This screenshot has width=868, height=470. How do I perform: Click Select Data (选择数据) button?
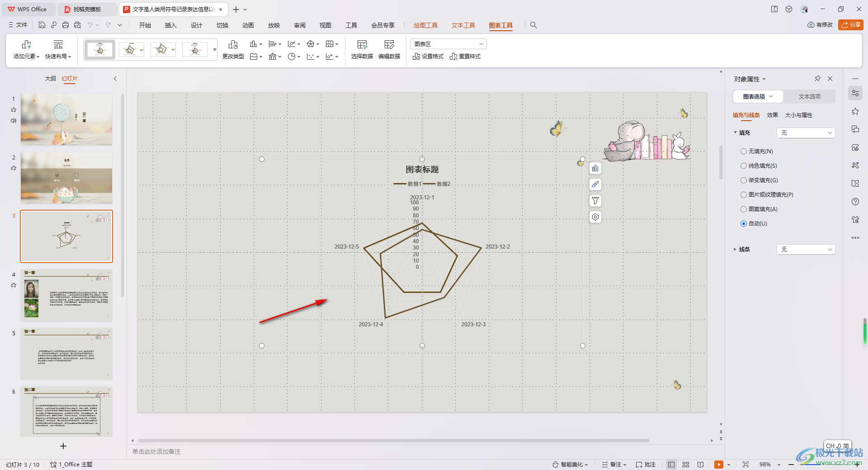click(x=362, y=49)
